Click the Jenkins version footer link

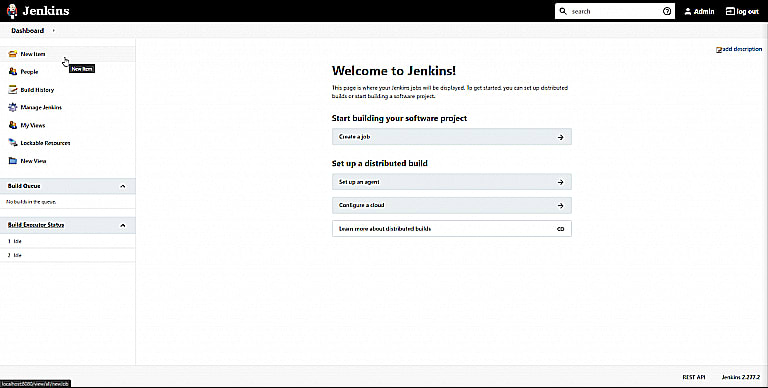click(x=741, y=377)
